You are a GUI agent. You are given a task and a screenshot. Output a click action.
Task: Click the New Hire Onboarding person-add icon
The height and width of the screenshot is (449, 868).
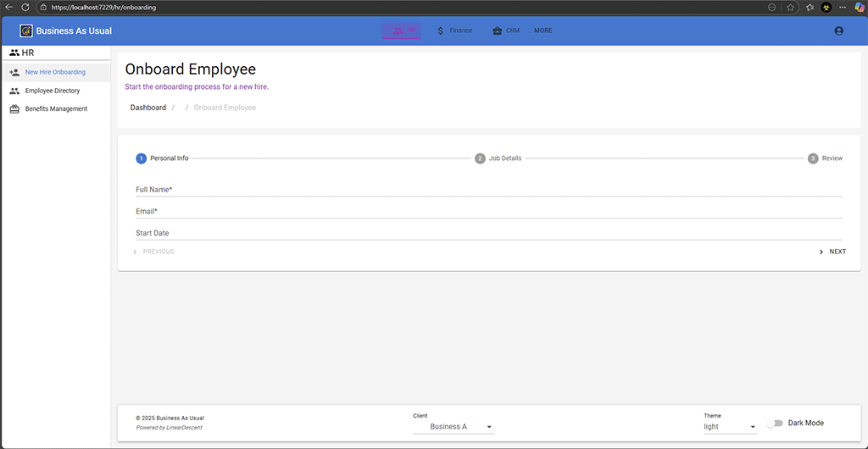click(14, 73)
